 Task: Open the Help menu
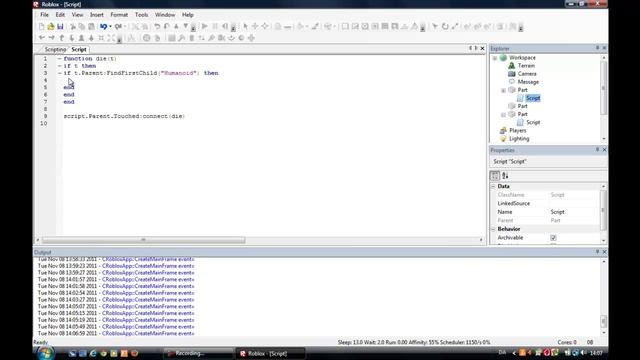click(188, 15)
